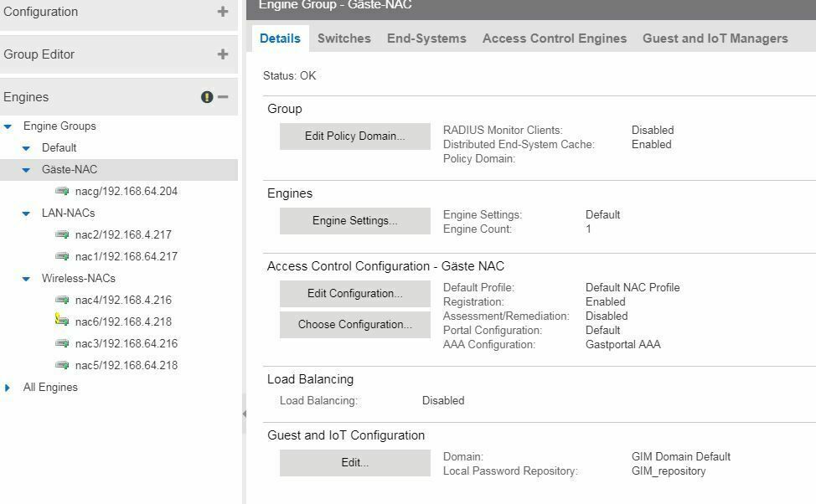Click the Edit Policy Domain button
Screen dimensions: 816x504
pyautogui.click(x=354, y=136)
